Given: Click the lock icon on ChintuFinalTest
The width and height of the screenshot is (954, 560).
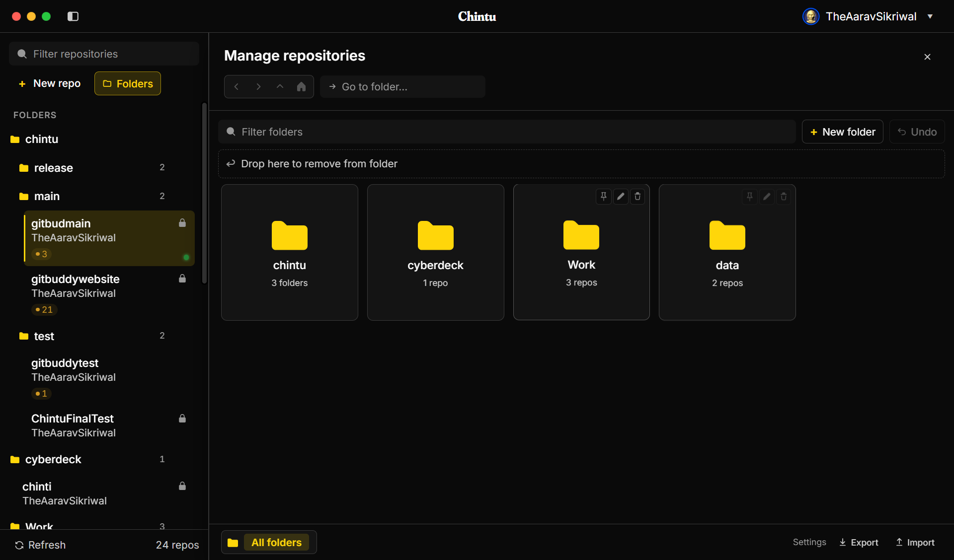Looking at the screenshot, I should (x=182, y=419).
